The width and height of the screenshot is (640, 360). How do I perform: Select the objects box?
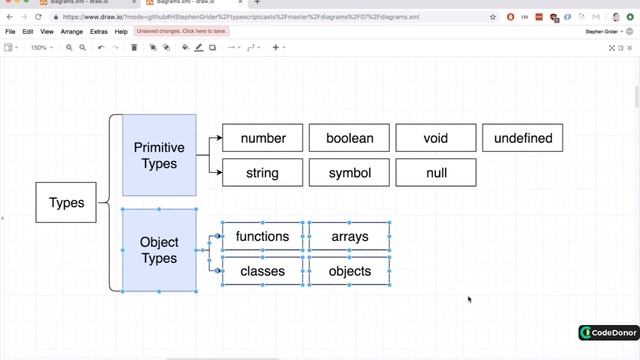click(349, 271)
